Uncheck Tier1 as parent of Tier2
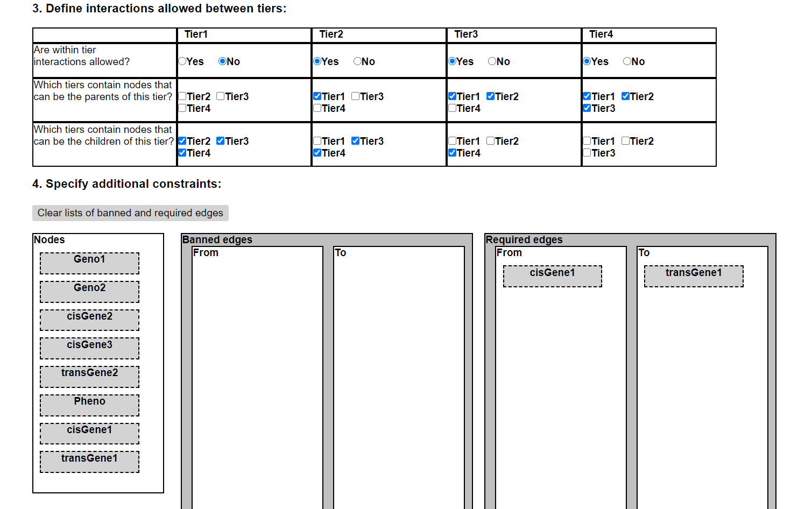Screen dimensions: 812x509 tap(317, 96)
